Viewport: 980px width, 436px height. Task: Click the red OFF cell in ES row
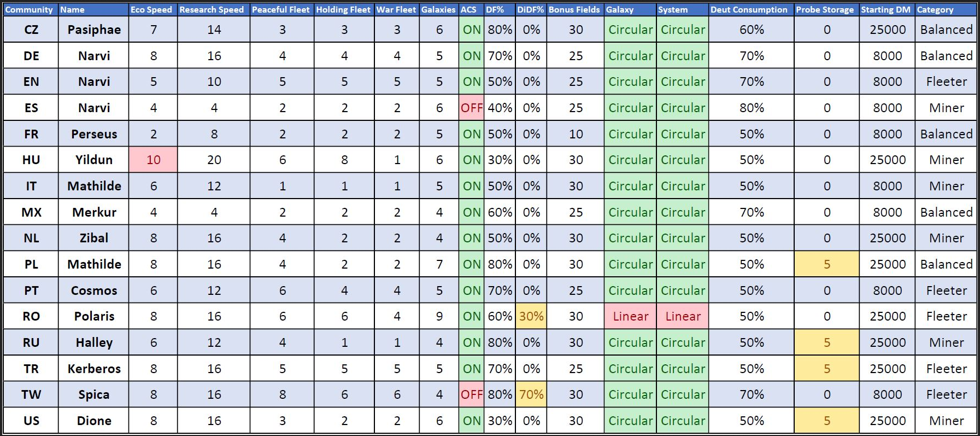471,108
